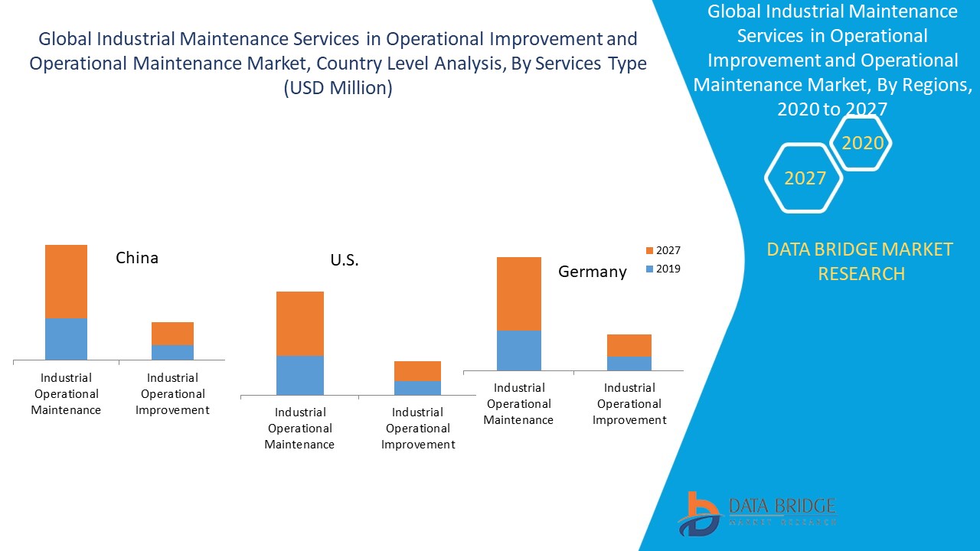Click the 2020 hexagon badge
Viewport: 980px width, 551px height.
click(x=862, y=143)
